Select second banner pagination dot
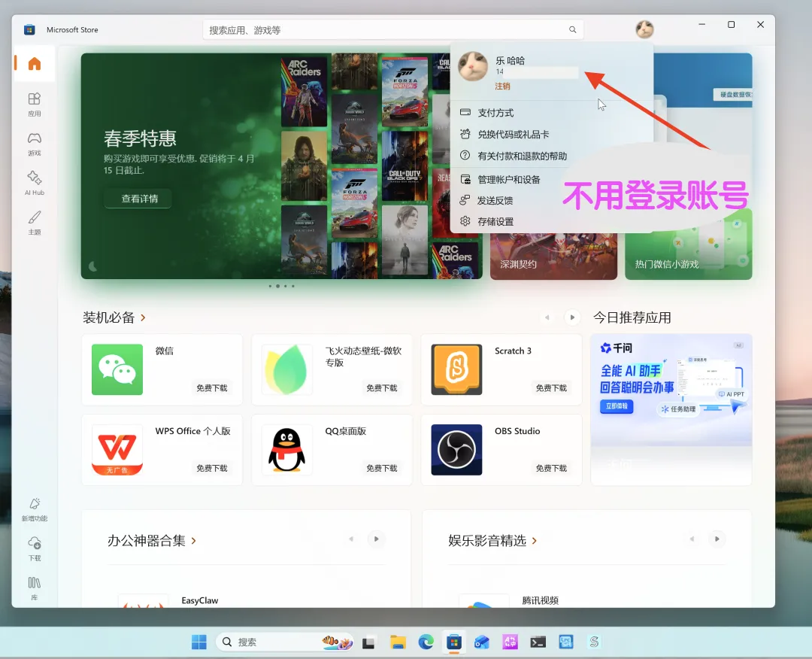The height and width of the screenshot is (659, 812). [x=277, y=286]
